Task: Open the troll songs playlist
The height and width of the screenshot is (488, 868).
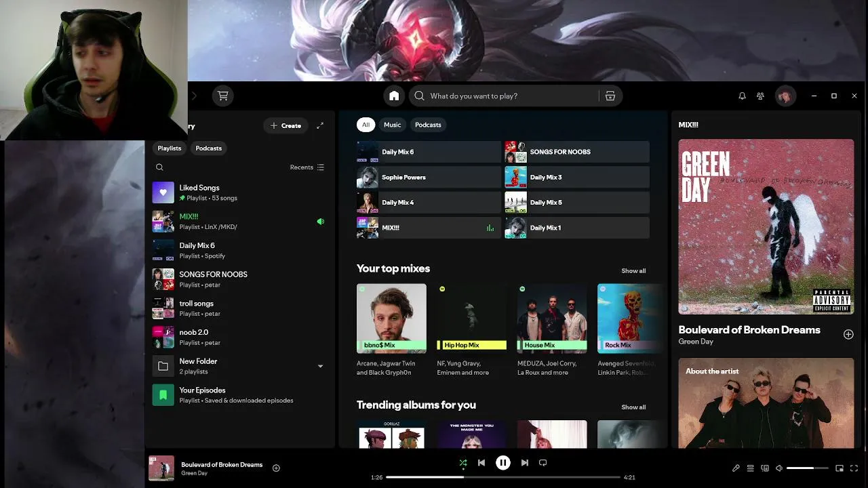Action: [239, 308]
